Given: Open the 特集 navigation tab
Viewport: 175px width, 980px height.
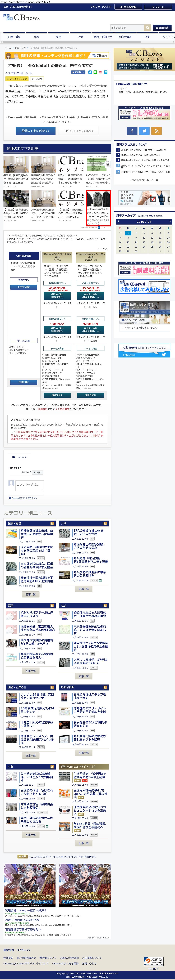Looking at the screenshot, I should [147, 37].
